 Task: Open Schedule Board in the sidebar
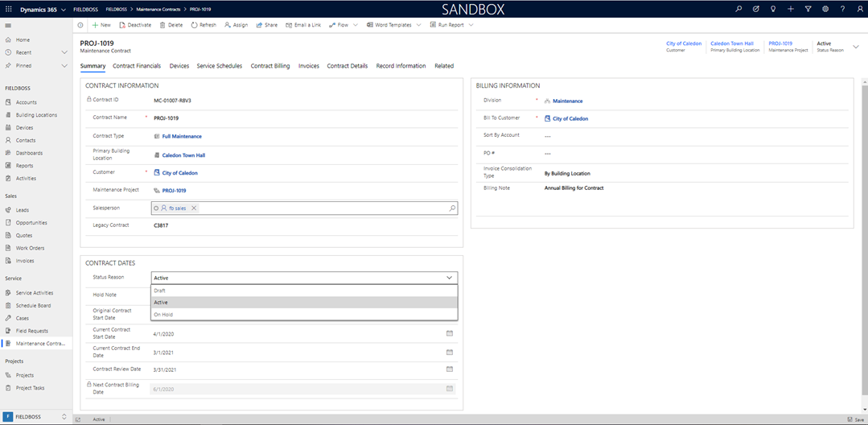pos(33,306)
